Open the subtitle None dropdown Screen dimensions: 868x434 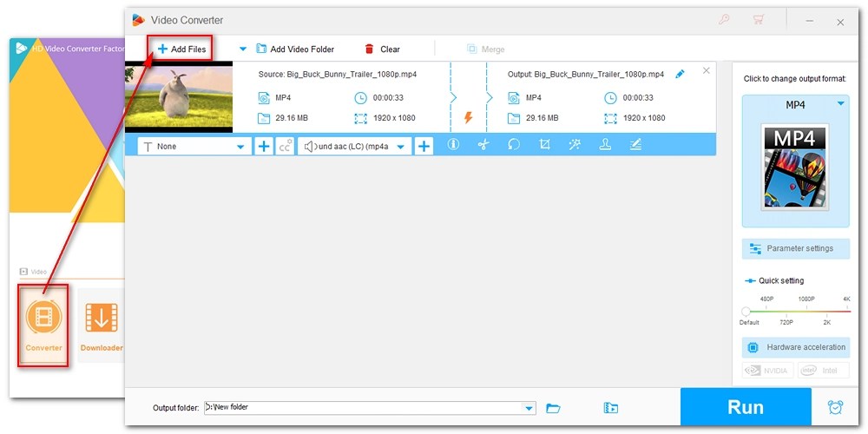tap(194, 147)
